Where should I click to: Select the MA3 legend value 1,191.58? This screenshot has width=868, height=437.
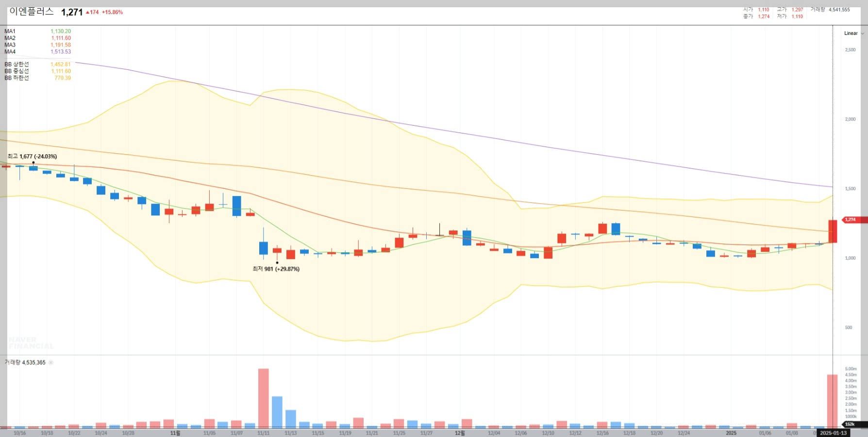[61, 45]
